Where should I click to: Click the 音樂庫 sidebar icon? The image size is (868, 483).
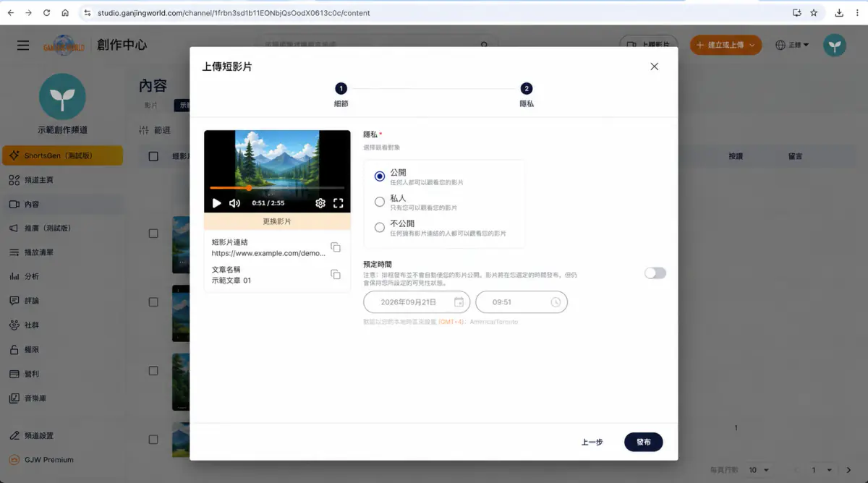click(14, 398)
